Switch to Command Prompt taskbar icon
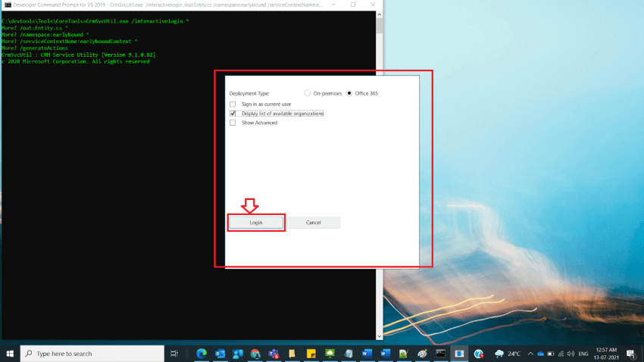The image size is (644, 362). (440, 354)
